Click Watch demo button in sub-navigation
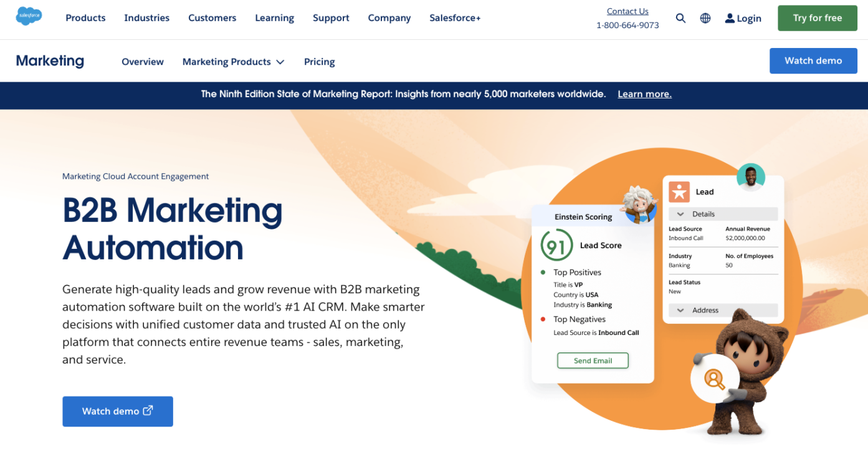This screenshot has height=449, width=868. pyautogui.click(x=813, y=60)
